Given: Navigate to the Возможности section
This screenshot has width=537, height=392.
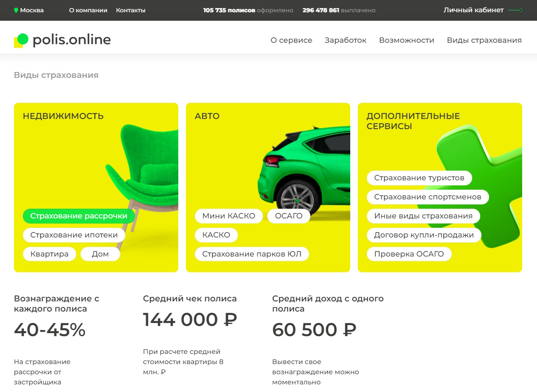Looking at the screenshot, I should (x=407, y=40).
